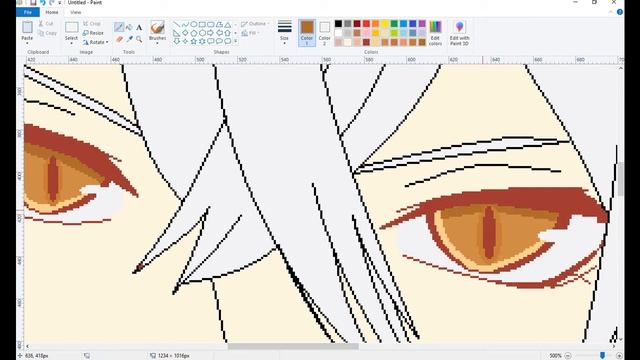Click the zoom out minus button

click(568, 356)
